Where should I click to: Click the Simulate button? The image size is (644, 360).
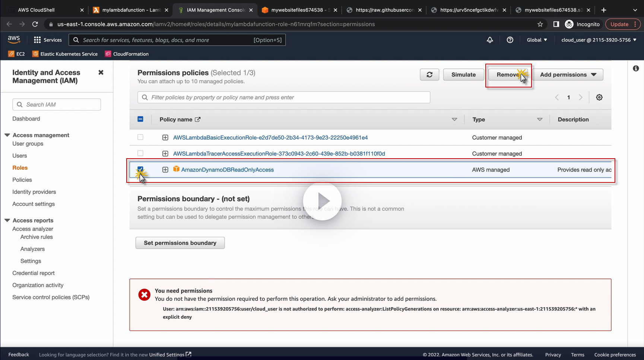click(463, 74)
